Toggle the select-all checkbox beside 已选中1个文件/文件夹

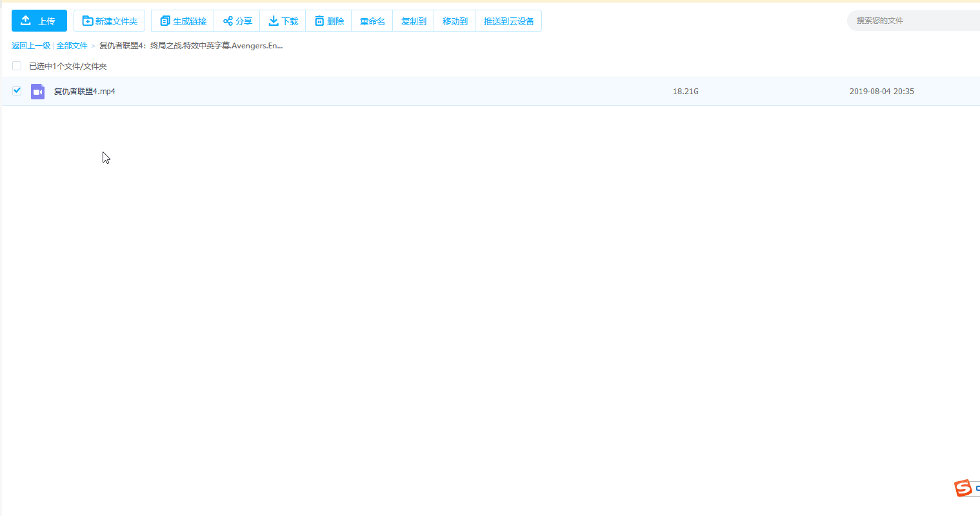(x=17, y=66)
